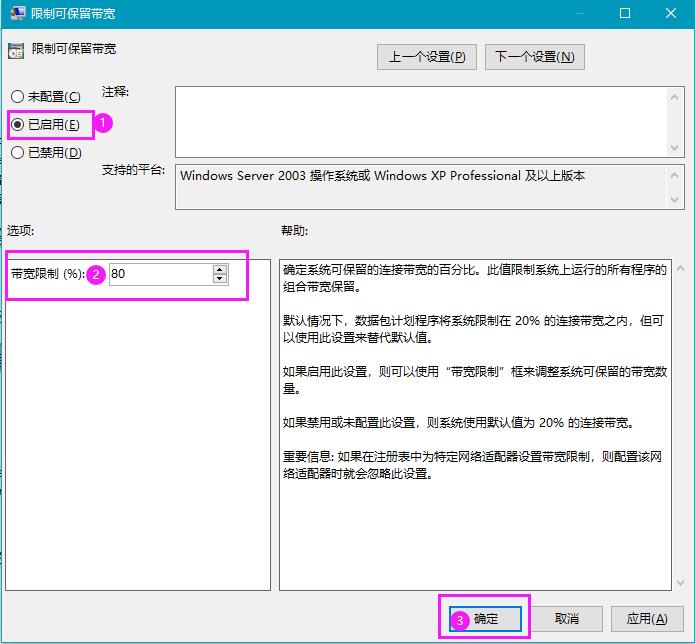
Task: Click the supported platform text Windows Server 2003
Action: pos(383,176)
